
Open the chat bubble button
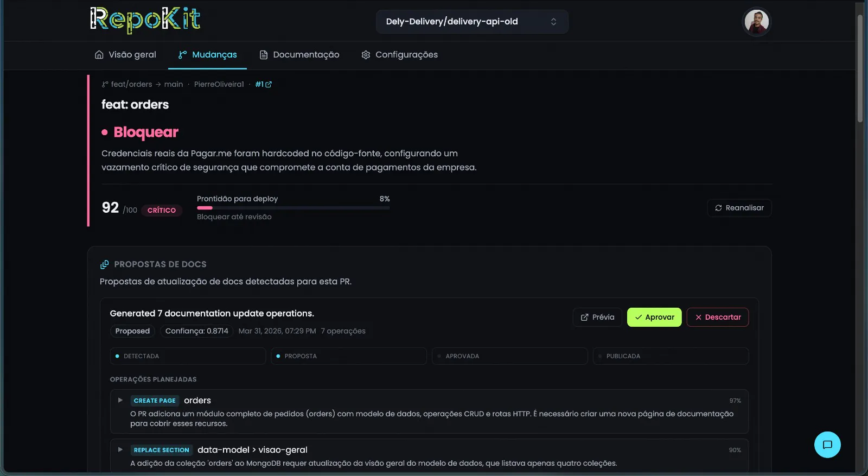pyautogui.click(x=827, y=445)
